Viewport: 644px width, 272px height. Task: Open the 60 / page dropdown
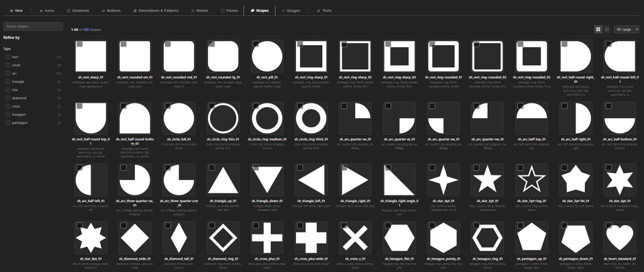(x=626, y=30)
